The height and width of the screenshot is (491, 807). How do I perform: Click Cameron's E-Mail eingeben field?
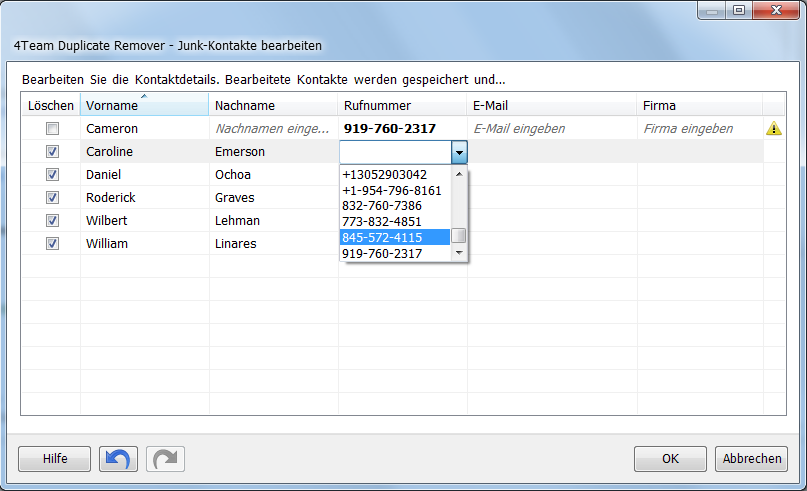tap(551, 129)
